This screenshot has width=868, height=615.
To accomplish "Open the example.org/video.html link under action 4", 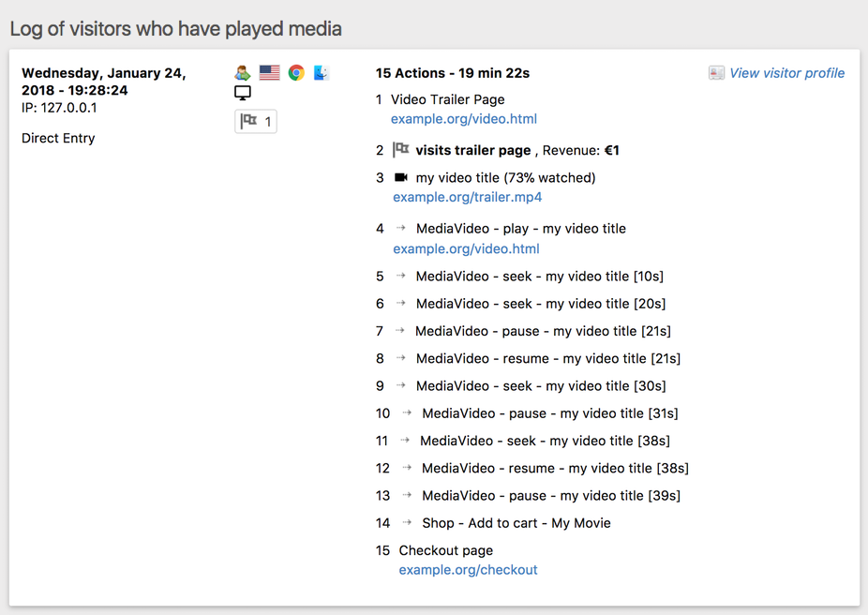I will [465, 248].
